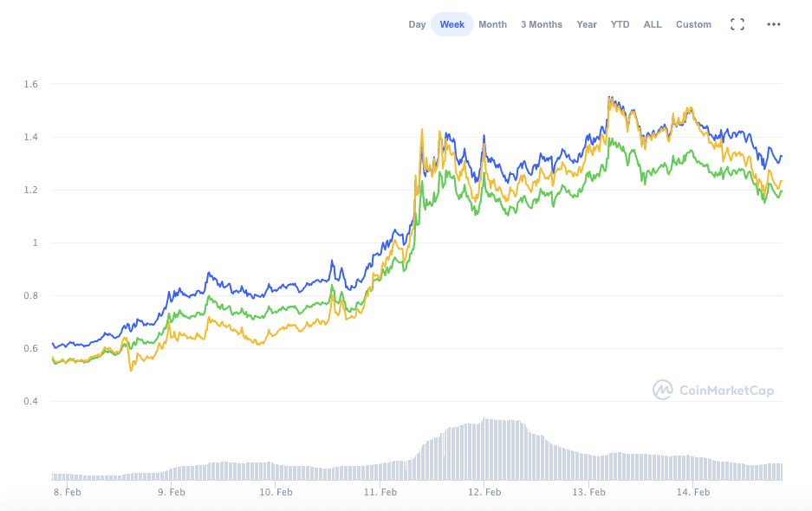This screenshot has width=812, height=511.
Task: Select the Week time range
Action: pyautogui.click(x=451, y=24)
